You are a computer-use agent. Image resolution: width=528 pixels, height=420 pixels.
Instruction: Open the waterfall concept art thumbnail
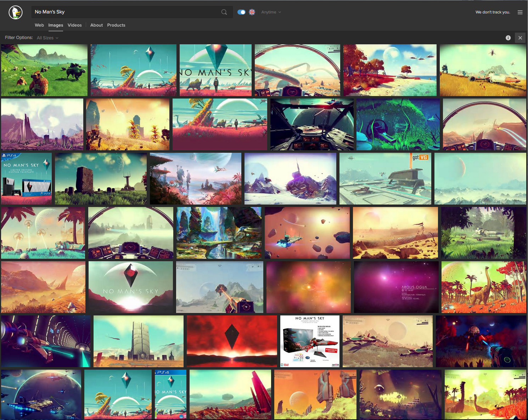point(219,233)
